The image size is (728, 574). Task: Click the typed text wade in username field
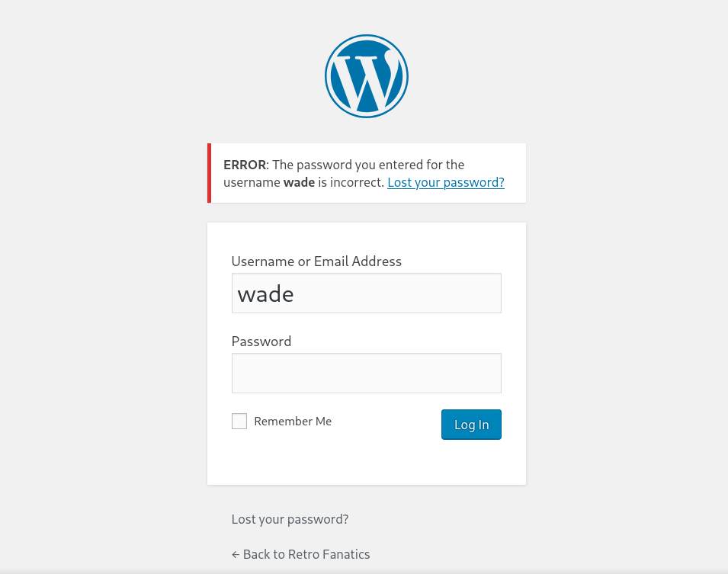point(265,294)
